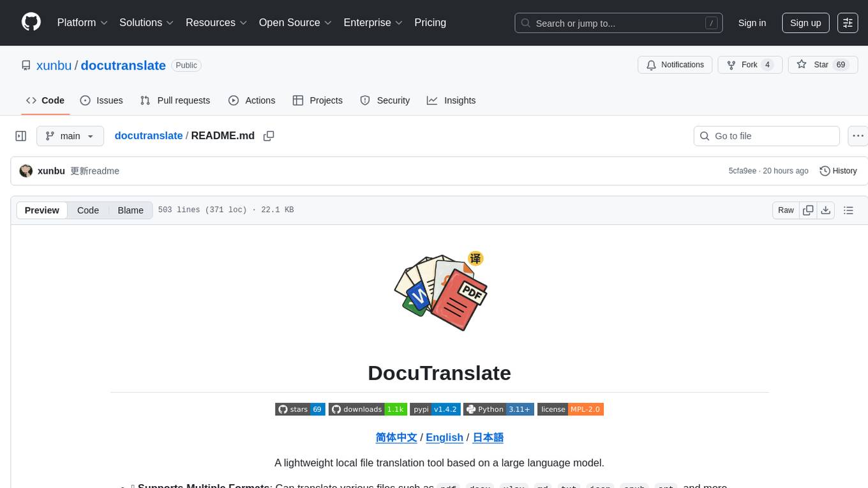Open docutranslate breadcrumb folder
Screen dimensions: 868x488
pos(149,135)
